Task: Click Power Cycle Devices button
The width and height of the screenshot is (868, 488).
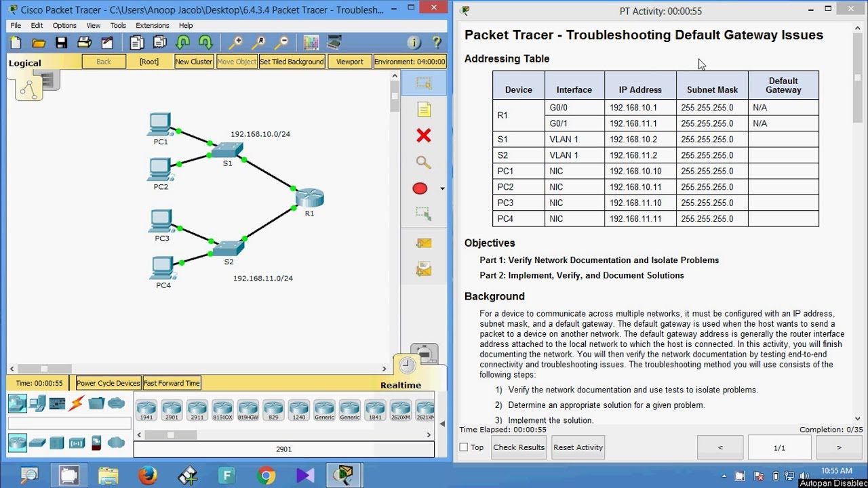Action: click(108, 383)
